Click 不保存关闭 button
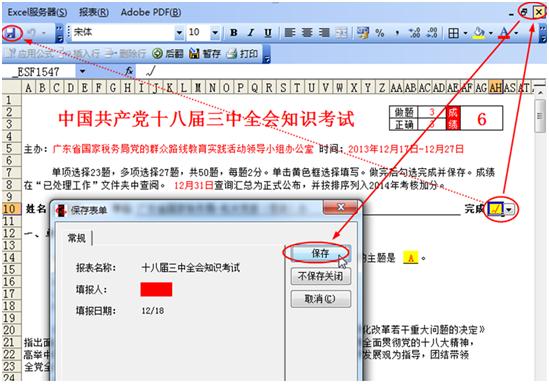The height and width of the screenshot is (385, 549). click(x=320, y=276)
